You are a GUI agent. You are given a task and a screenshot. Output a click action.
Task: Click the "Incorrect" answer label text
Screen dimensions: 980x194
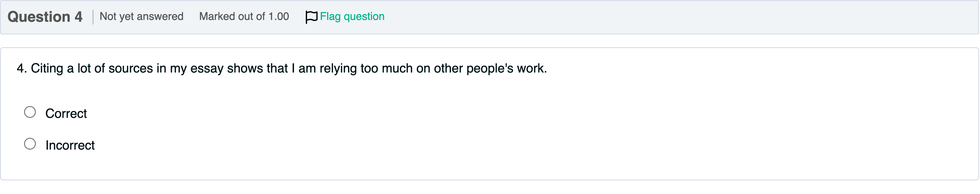click(x=70, y=145)
